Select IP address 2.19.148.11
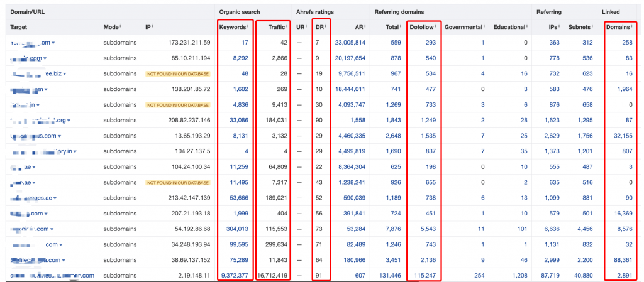The image size is (644, 282). 195,276
